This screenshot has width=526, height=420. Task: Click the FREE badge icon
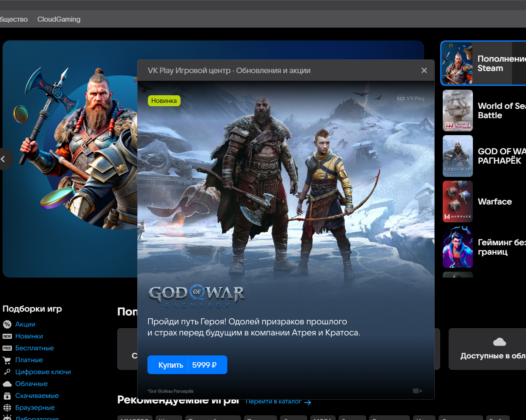click(x=7, y=348)
